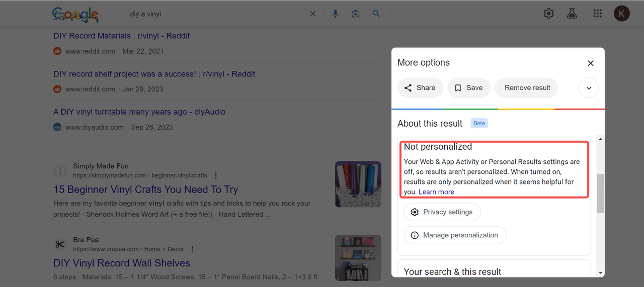Open Bre Pea result options menu
Image resolution: width=644 pixels, height=287 pixels.
pyautogui.click(x=192, y=249)
